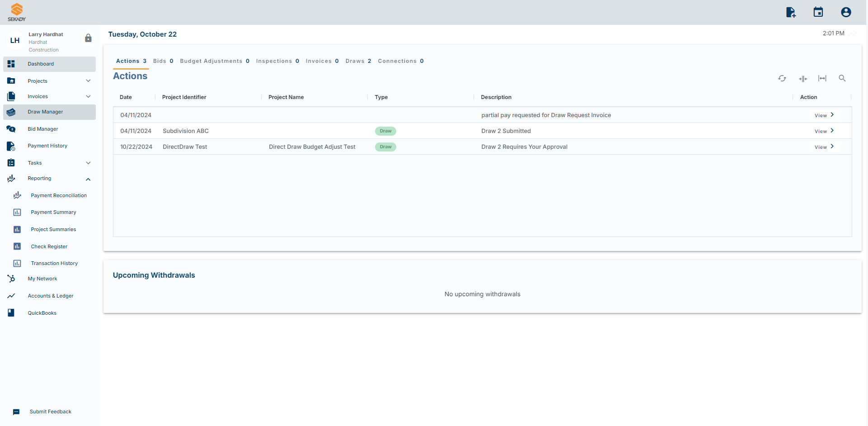Viewport: 868px width, 426px height.
Task: Expand the Projects menu chevron
Action: (x=88, y=81)
